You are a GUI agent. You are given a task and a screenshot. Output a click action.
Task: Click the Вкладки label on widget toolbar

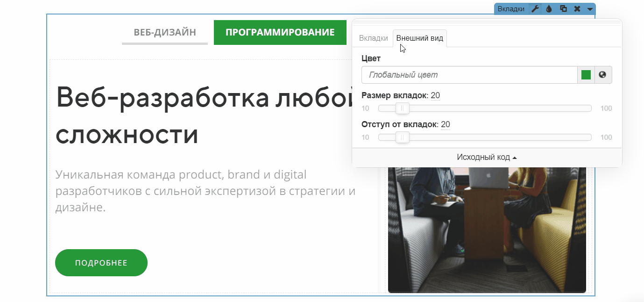tap(511, 9)
